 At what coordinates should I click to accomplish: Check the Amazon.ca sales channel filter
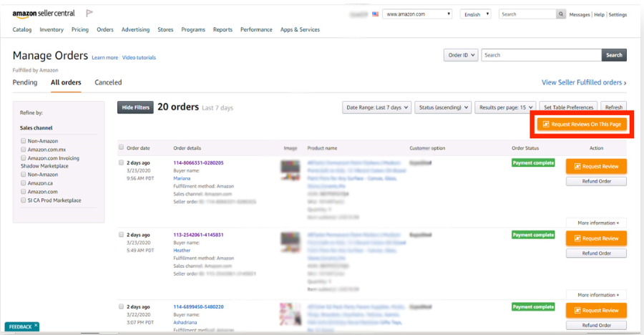tap(24, 183)
